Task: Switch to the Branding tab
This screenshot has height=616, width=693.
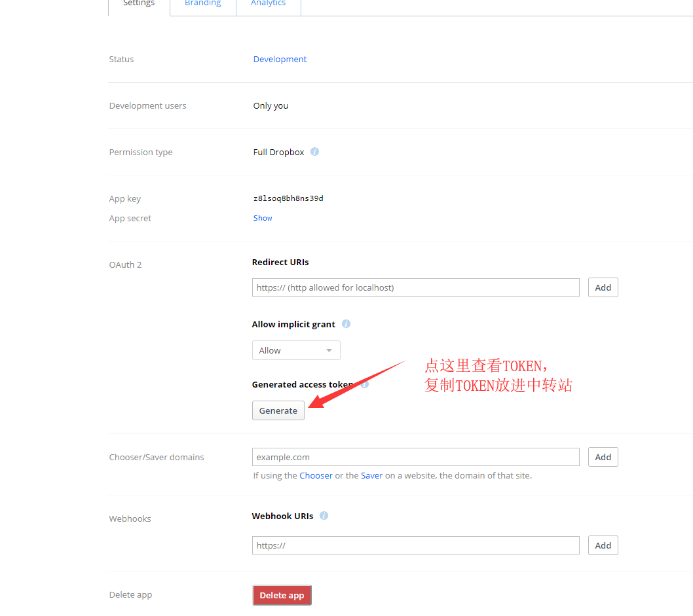Action: 203,5
